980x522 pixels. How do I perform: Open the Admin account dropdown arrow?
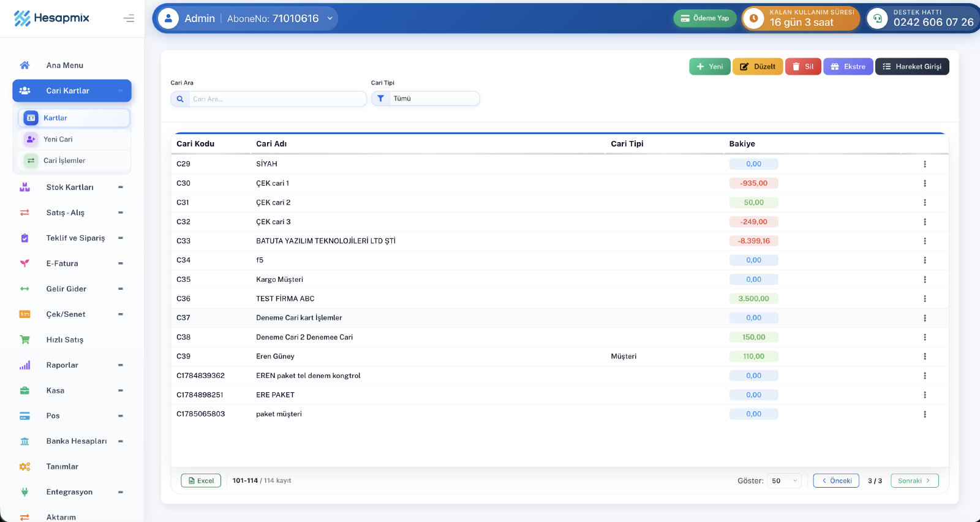coord(330,18)
